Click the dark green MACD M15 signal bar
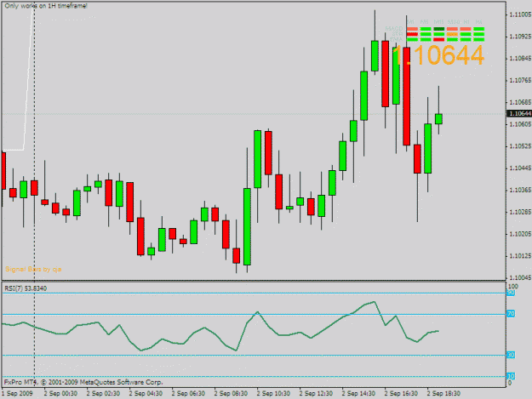Viewport: 532px width, 399px height. 439,29
